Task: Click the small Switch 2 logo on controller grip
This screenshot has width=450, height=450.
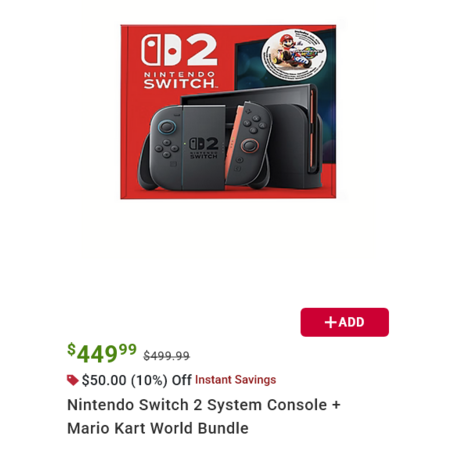Action: pos(204,148)
